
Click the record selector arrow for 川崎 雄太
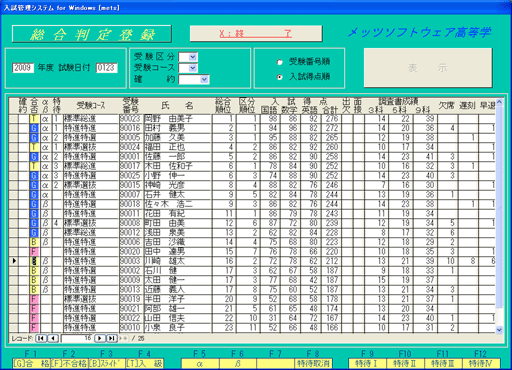click(x=14, y=261)
